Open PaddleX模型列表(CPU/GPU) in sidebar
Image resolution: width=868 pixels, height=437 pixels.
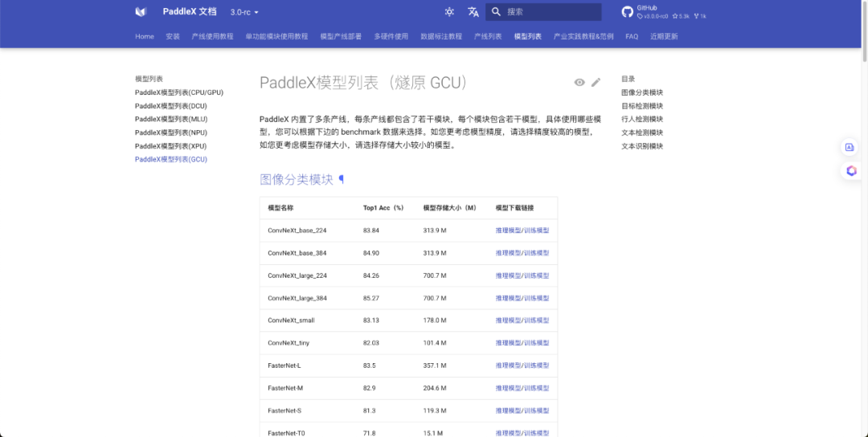(x=179, y=92)
